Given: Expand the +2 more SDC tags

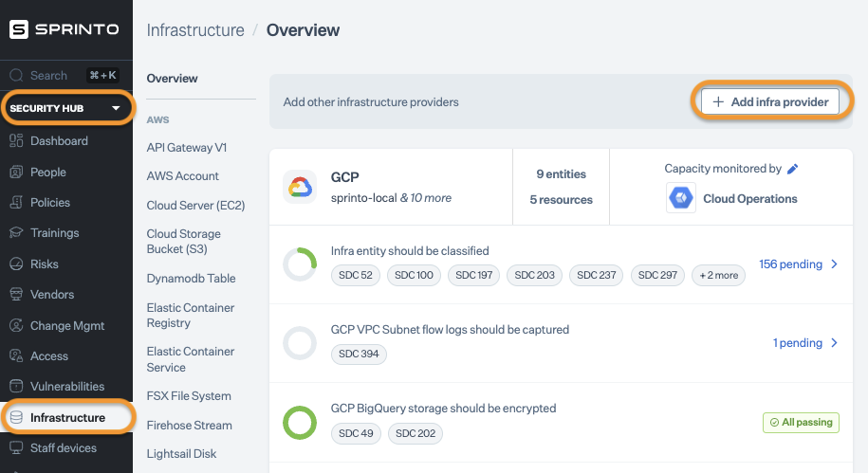Looking at the screenshot, I should point(718,276).
